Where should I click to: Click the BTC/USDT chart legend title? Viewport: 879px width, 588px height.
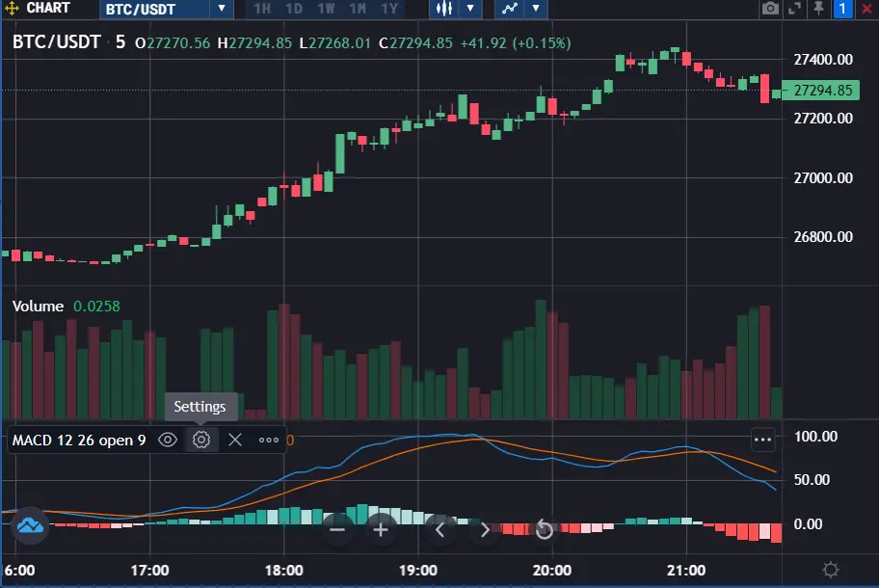pos(57,42)
